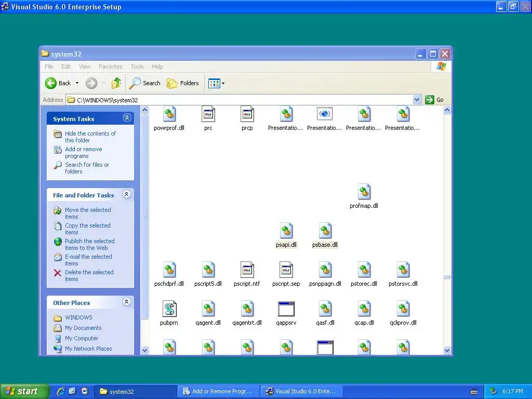The height and width of the screenshot is (399, 532).
Task: Open the File menu
Action: [49, 66]
